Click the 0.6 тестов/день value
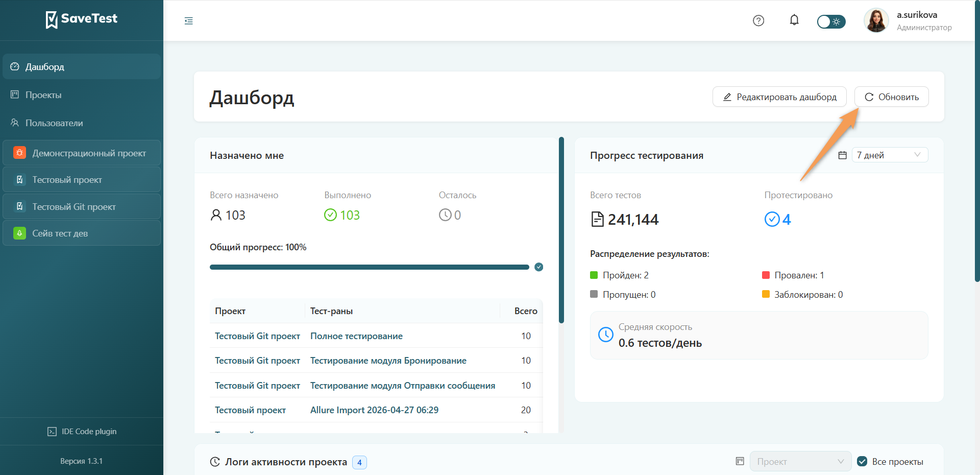The height and width of the screenshot is (475, 980). (660, 343)
